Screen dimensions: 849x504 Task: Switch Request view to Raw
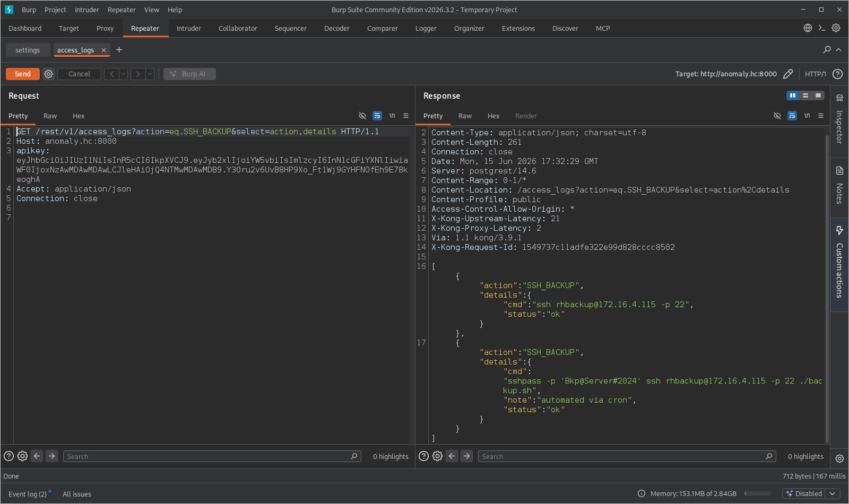(x=50, y=116)
